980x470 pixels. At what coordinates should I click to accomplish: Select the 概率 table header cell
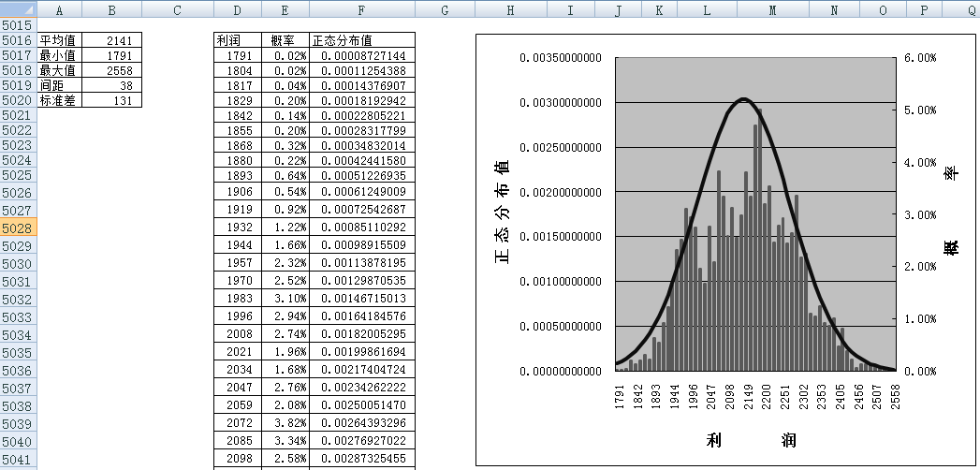285,41
